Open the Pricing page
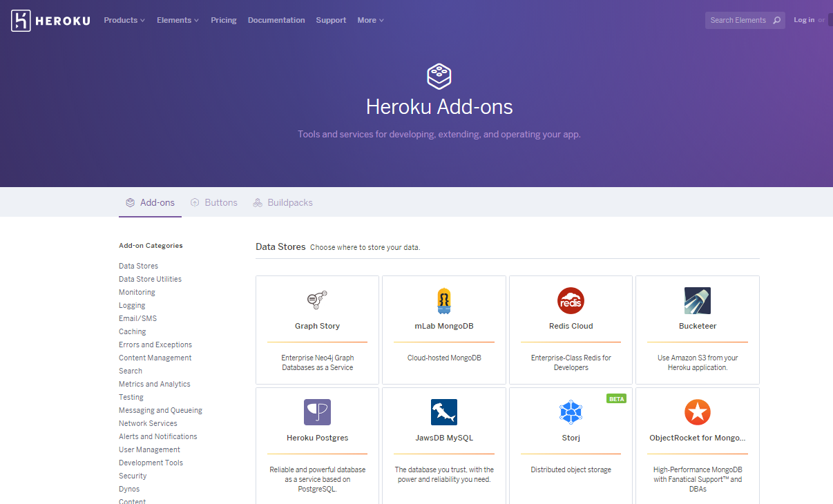The height and width of the screenshot is (504, 833). [x=224, y=20]
